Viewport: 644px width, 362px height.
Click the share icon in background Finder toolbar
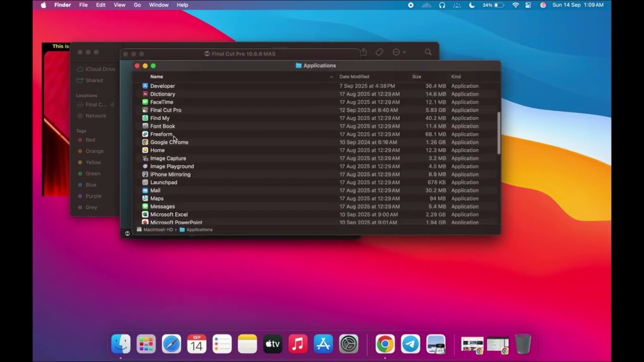pyautogui.click(x=363, y=52)
